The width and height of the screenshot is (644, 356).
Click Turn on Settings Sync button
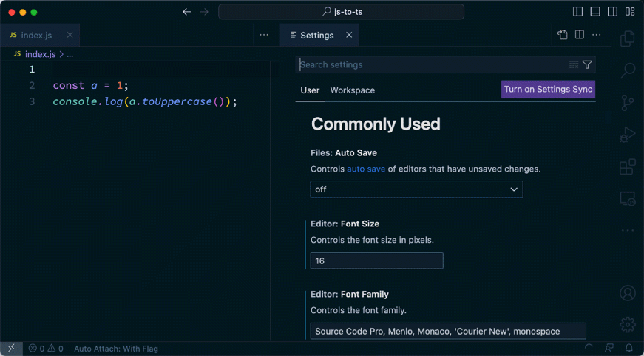548,90
